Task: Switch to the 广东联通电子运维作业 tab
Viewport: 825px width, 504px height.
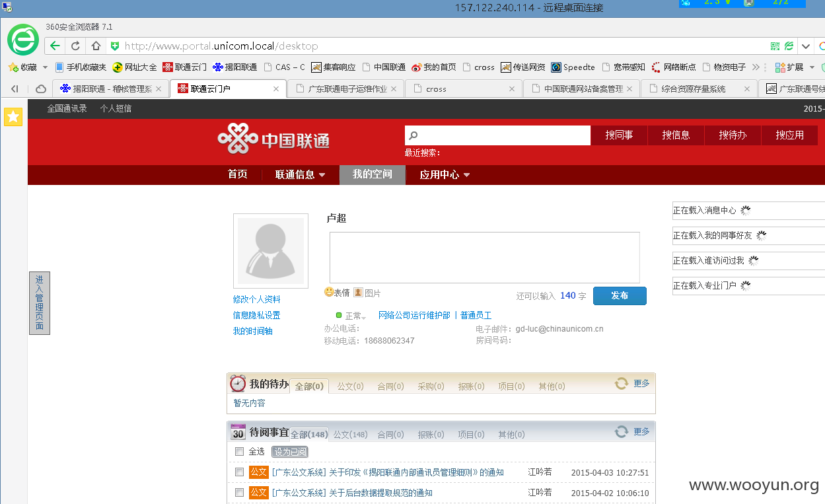Action: click(346, 89)
